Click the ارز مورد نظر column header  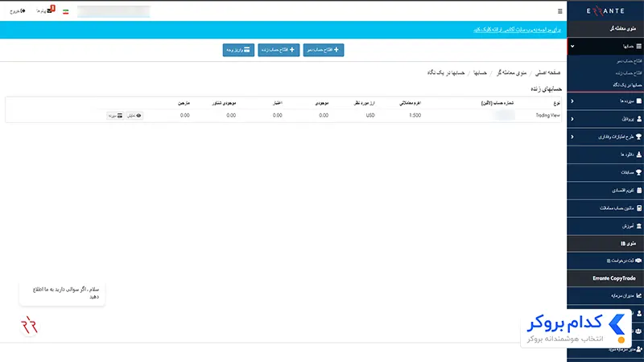point(365,103)
